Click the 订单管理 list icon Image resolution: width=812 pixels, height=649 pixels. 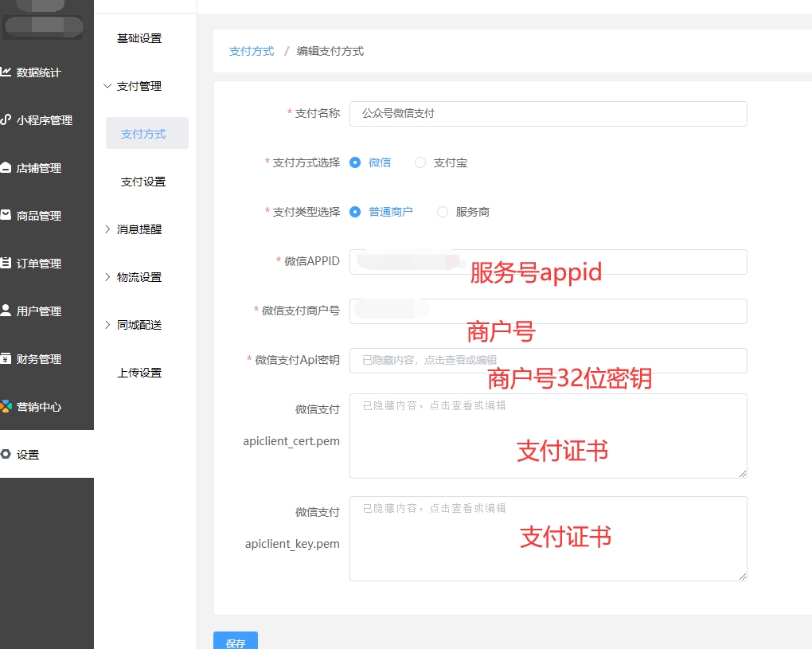[6, 263]
